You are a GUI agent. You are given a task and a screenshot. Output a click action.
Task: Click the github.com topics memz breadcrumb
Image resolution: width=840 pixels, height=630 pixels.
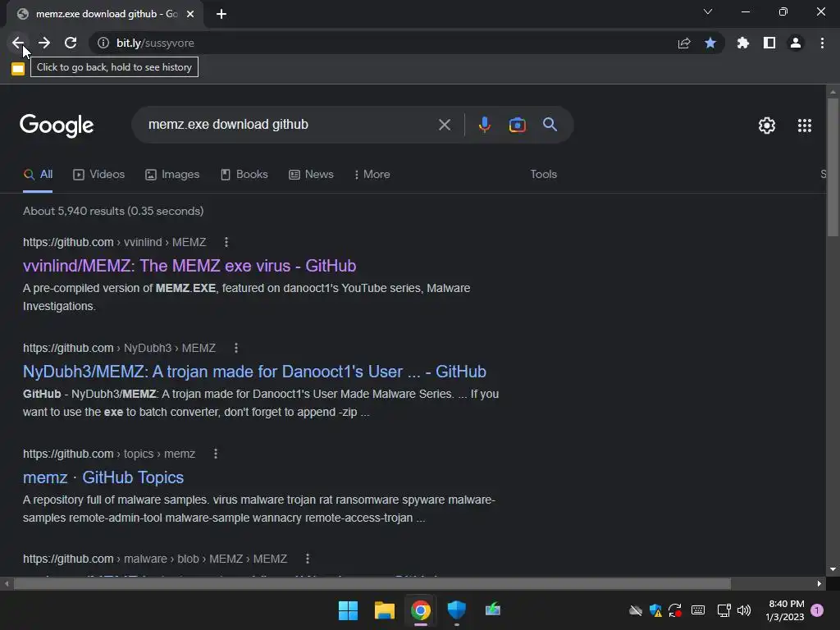pos(109,454)
